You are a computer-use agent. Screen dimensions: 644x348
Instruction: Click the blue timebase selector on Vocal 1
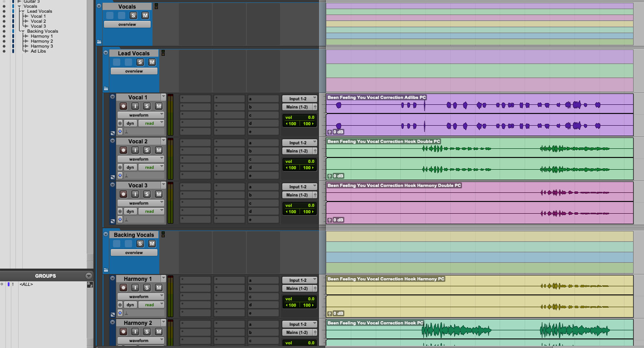[x=120, y=131]
